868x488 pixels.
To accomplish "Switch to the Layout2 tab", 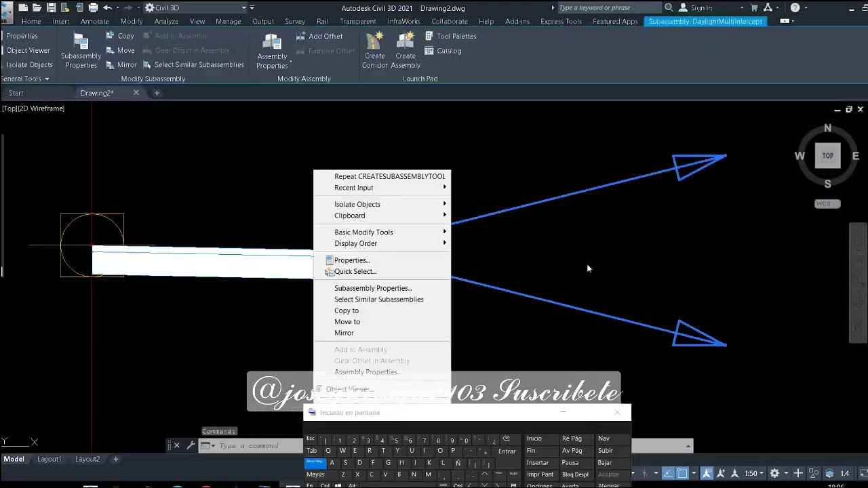I will click(x=87, y=459).
